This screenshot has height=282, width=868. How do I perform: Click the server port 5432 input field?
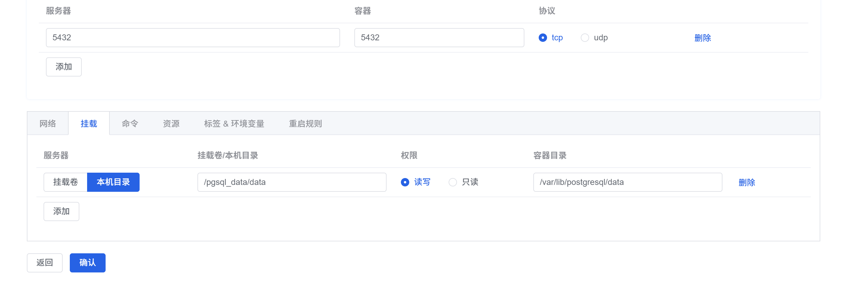click(193, 37)
